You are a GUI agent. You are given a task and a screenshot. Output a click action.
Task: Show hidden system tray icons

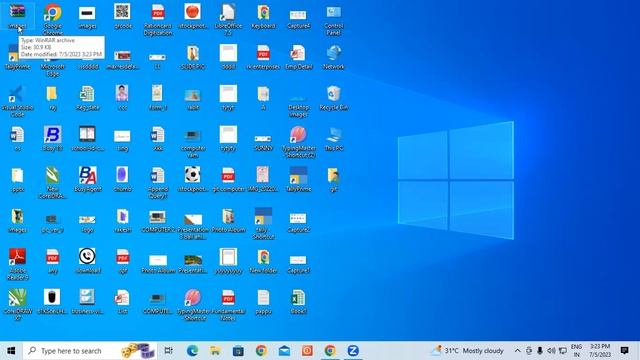[517, 351]
